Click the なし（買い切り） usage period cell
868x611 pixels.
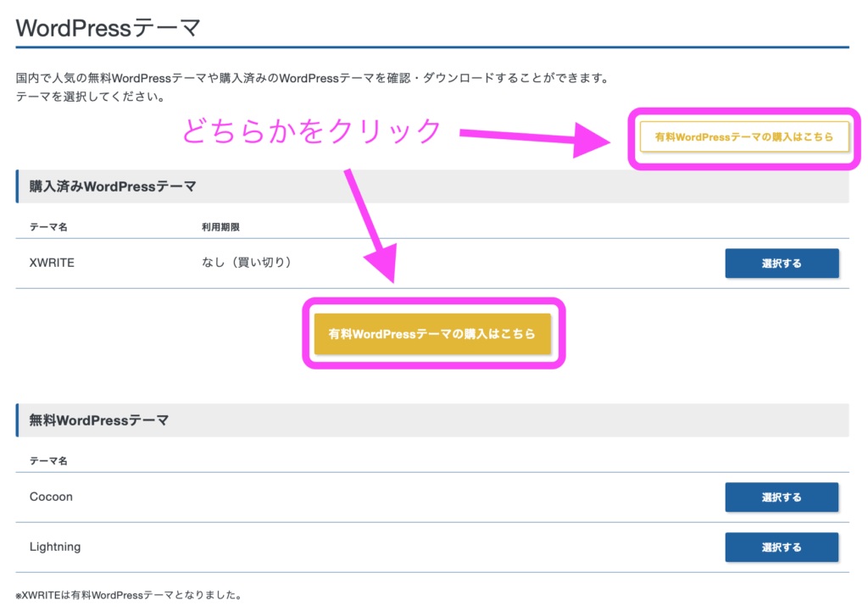(x=247, y=263)
